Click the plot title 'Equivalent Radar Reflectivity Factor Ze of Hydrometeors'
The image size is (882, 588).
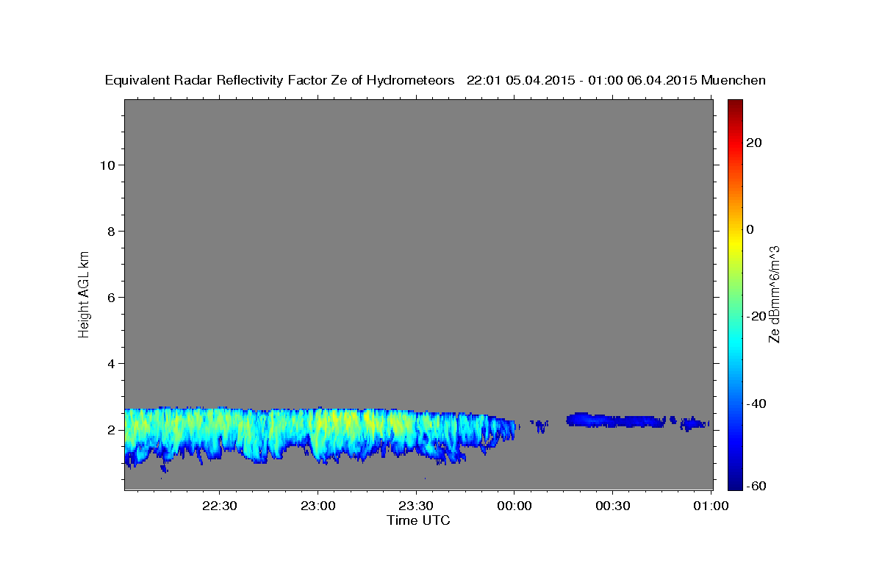coord(280,81)
